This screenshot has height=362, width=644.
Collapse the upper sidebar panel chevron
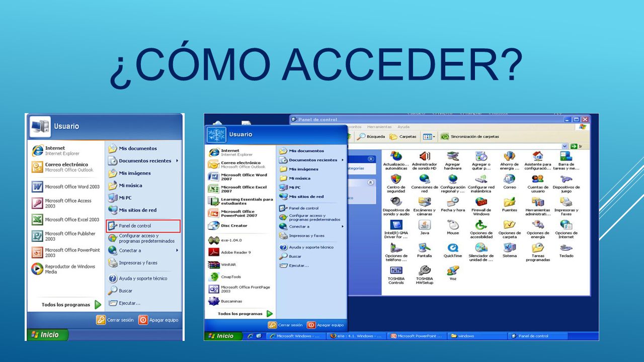click(371, 158)
